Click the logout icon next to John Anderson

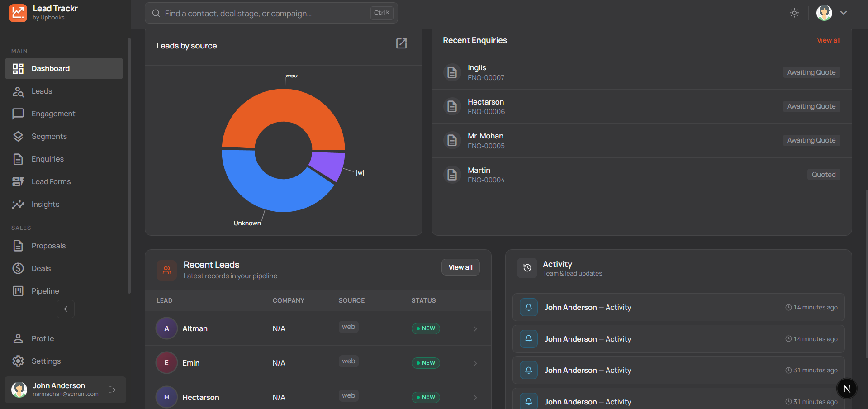point(112,390)
